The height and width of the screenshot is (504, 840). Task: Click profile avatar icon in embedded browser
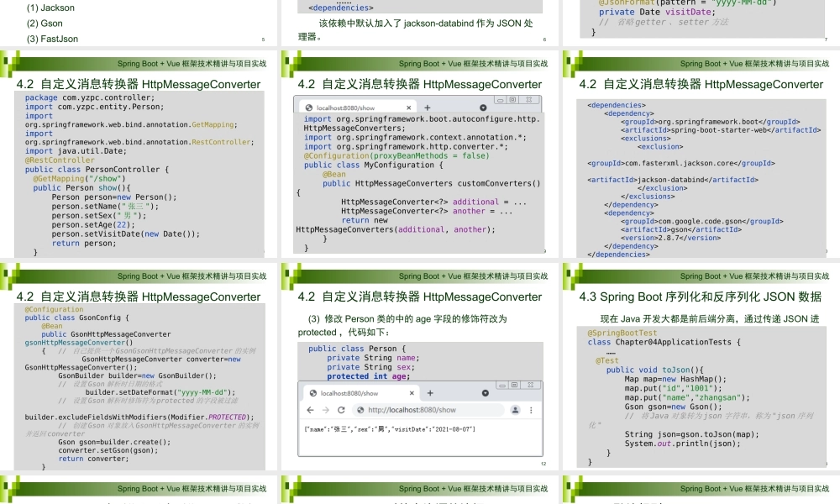515,410
